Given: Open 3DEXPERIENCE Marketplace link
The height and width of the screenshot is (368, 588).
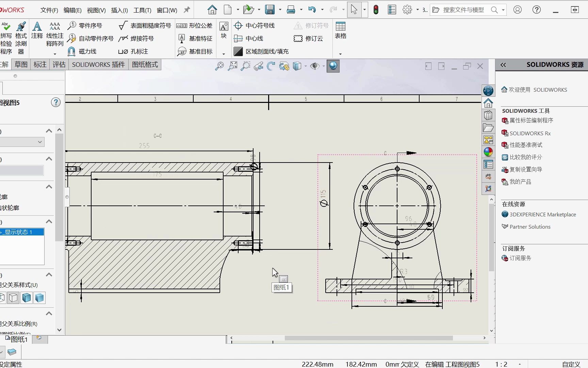Looking at the screenshot, I should (x=543, y=214).
